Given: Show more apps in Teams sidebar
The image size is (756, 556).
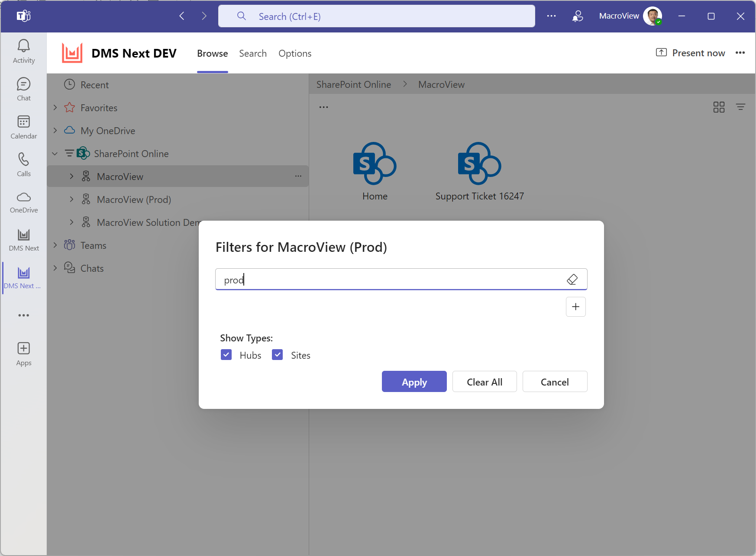Looking at the screenshot, I should 24,315.
